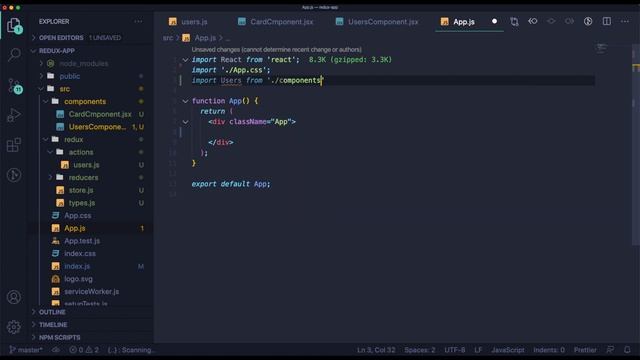Click the master branch indicator
640x360 pixels.
(x=26, y=350)
